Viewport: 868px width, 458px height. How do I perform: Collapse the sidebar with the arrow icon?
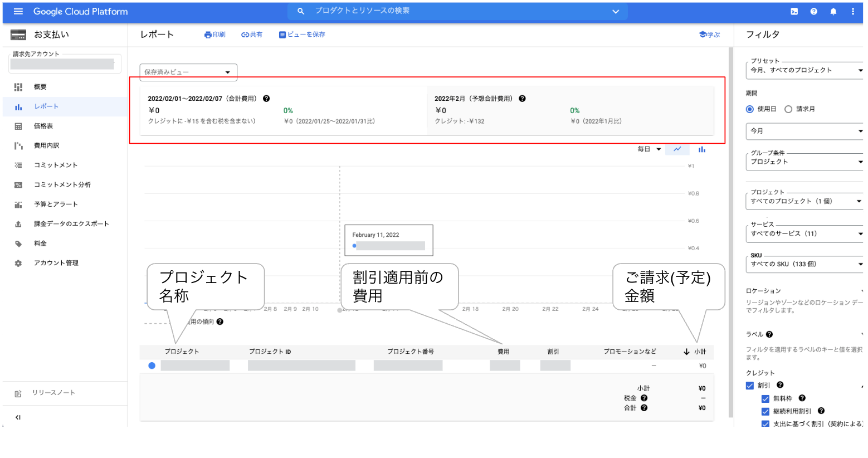tap(18, 417)
